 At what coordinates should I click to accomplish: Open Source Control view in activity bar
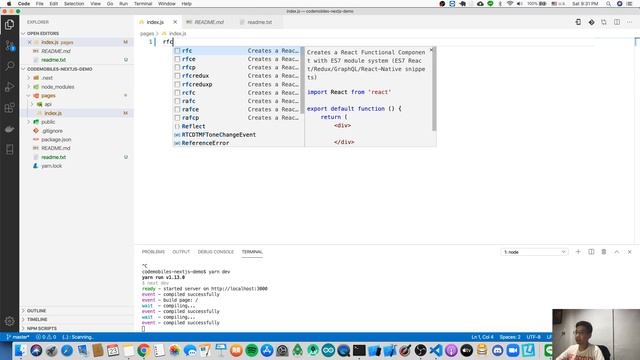coord(9,45)
